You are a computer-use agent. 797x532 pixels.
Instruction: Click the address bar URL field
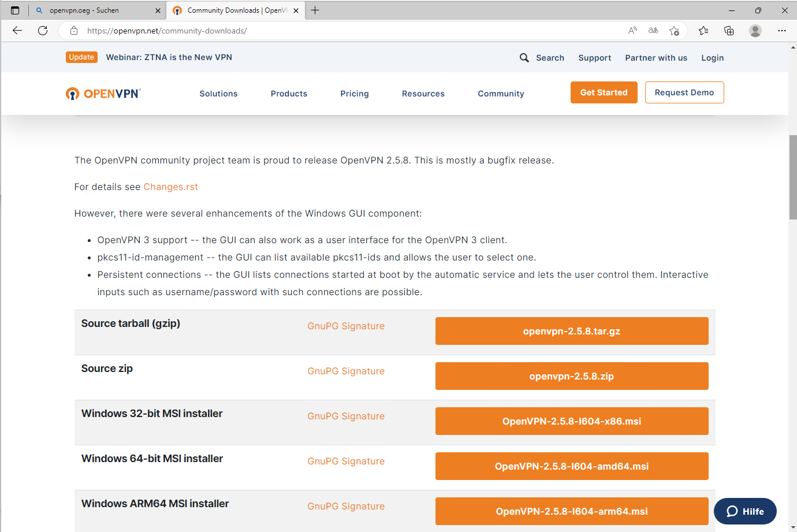coord(347,31)
